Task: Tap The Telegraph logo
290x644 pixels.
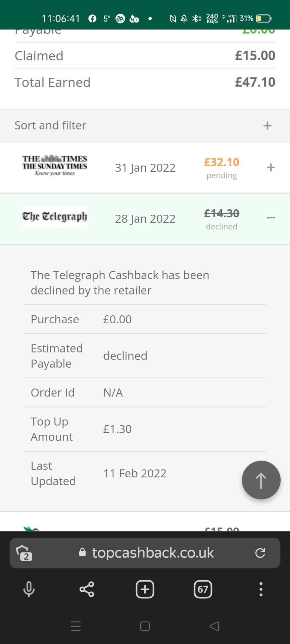Action: (55, 217)
